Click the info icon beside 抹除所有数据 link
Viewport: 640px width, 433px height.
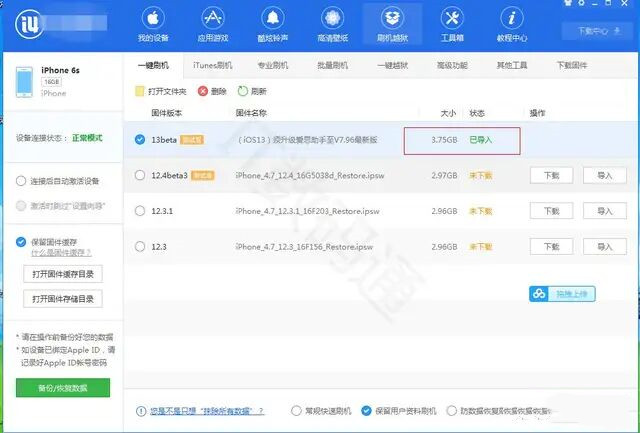pyautogui.click(x=141, y=411)
